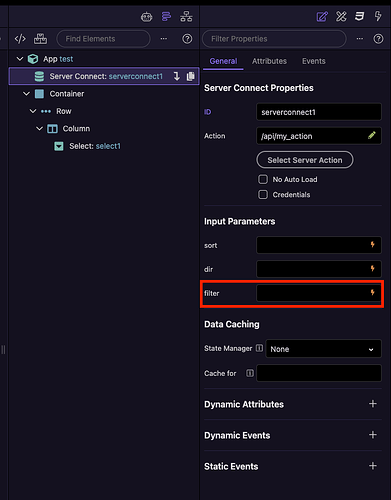This screenshot has width=391, height=500.
Task: Open data picker for sort parameter
Action: (x=373, y=245)
